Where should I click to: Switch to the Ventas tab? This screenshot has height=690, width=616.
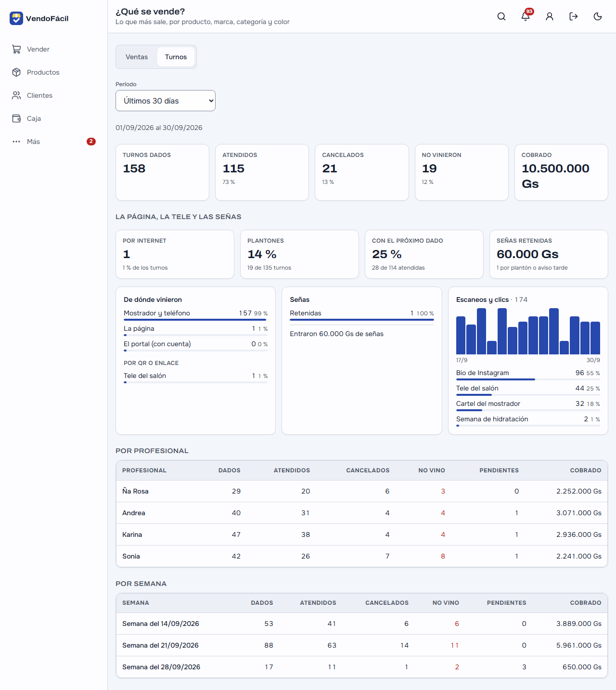pyautogui.click(x=137, y=57)
